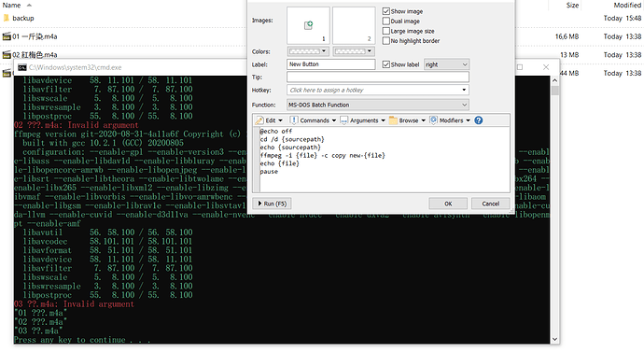
Task: Expand the Commands dropdown arrow
Action: 334,120
